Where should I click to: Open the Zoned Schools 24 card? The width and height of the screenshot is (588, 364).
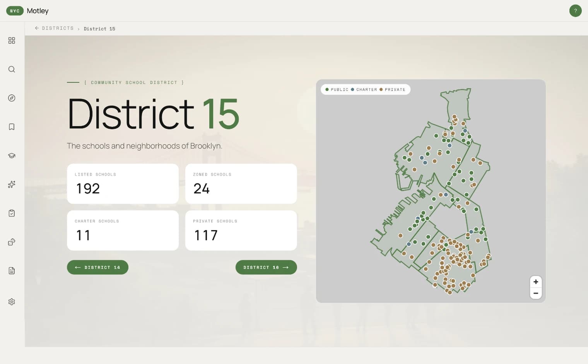click(x=241, y=184)
